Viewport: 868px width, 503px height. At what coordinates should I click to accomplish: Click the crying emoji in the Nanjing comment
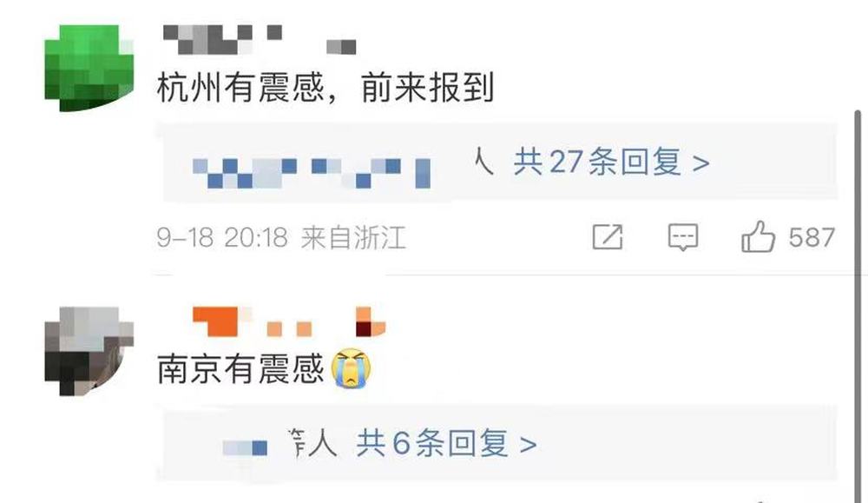tap(351, 367)
